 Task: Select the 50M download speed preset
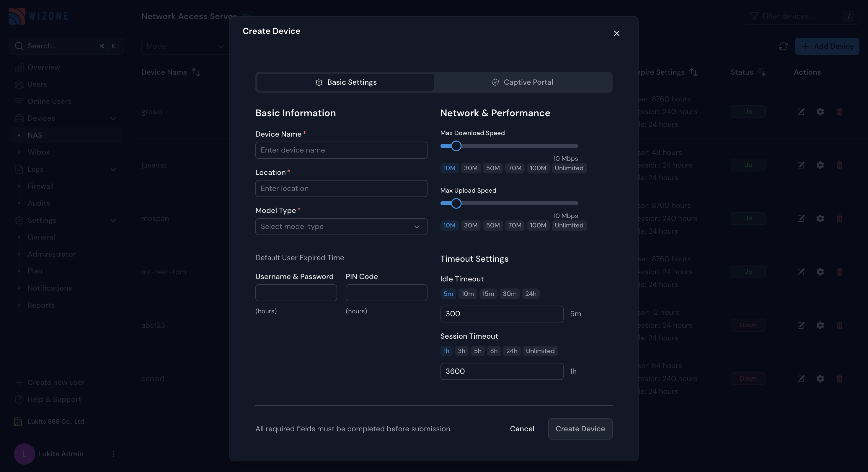[493, 168]
